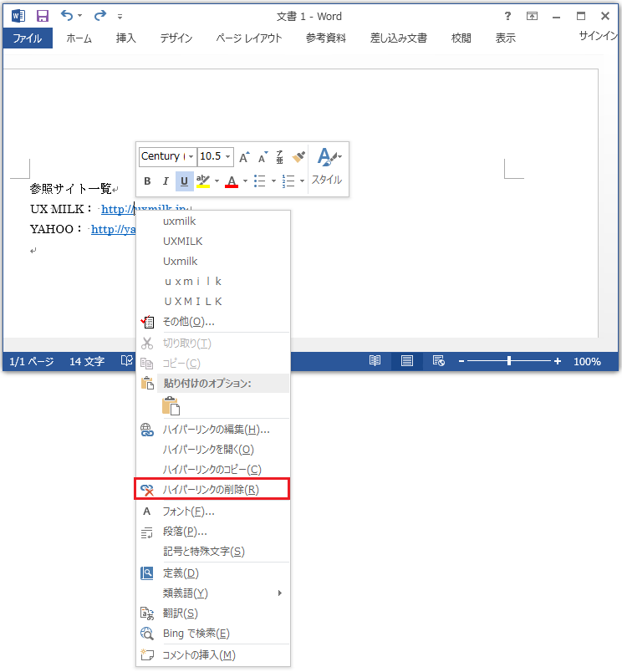Click the zoom slider handle

tap(509, 361)
